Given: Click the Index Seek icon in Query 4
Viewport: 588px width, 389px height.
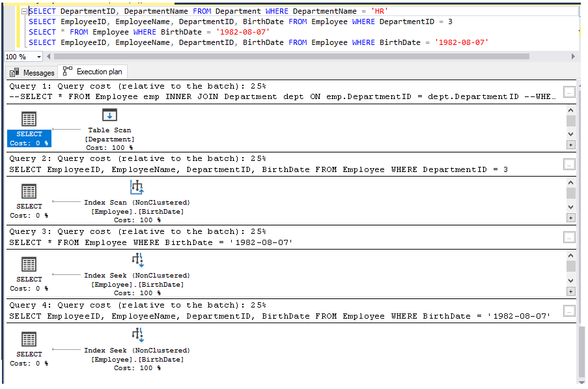Looking at the screenshot, I should tap(137, 336).
